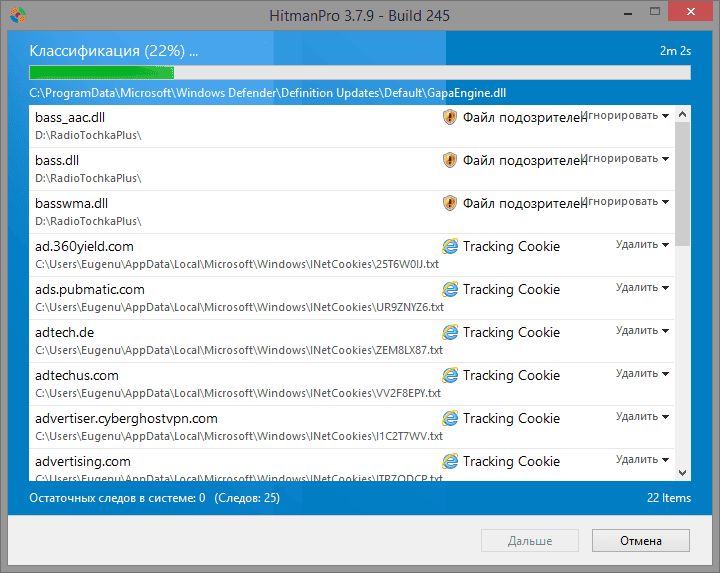
Task: Close the HitmanPro window
Action: [x=690, y=12]
